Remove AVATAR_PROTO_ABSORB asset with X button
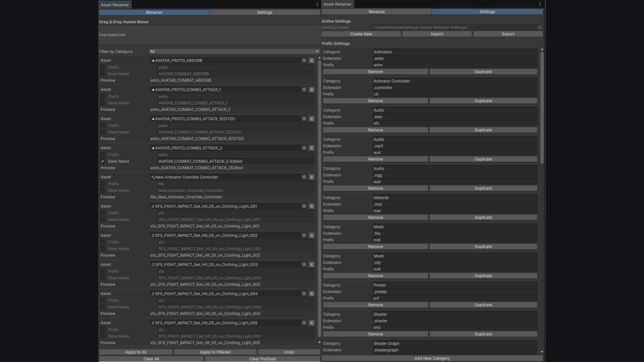Viewport: 644px width, 362px height. click(312, 61)
